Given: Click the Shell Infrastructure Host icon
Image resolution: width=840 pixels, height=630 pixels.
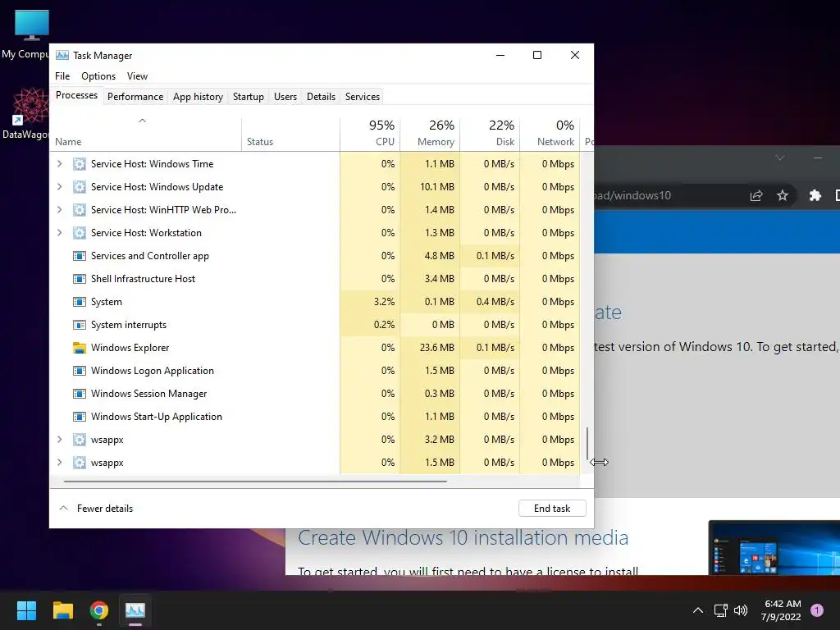Looking at the screenshot, I should [x=80, y=279].
